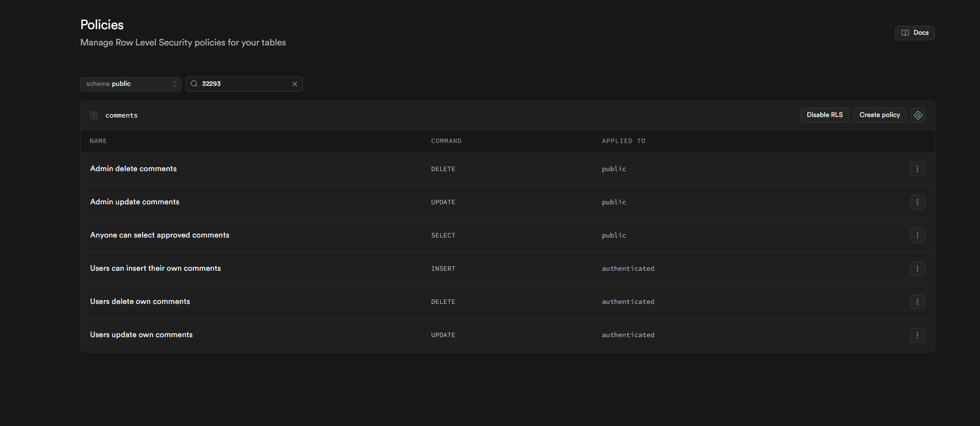Open menu for Admin update comments policy

pos(917,202)
